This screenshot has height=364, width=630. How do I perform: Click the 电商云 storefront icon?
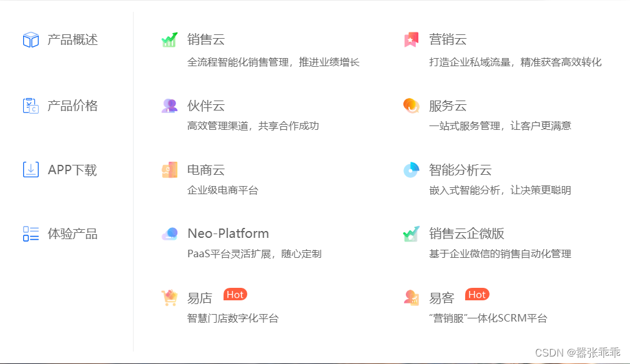tap(169, 169)
